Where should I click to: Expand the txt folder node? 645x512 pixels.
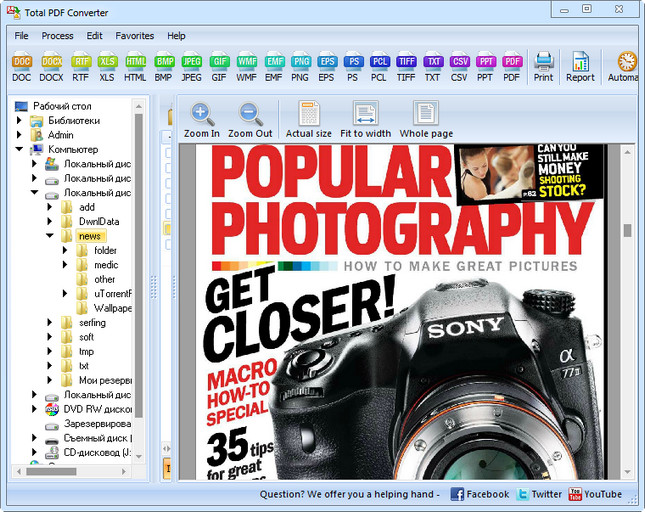pos(50,366)
